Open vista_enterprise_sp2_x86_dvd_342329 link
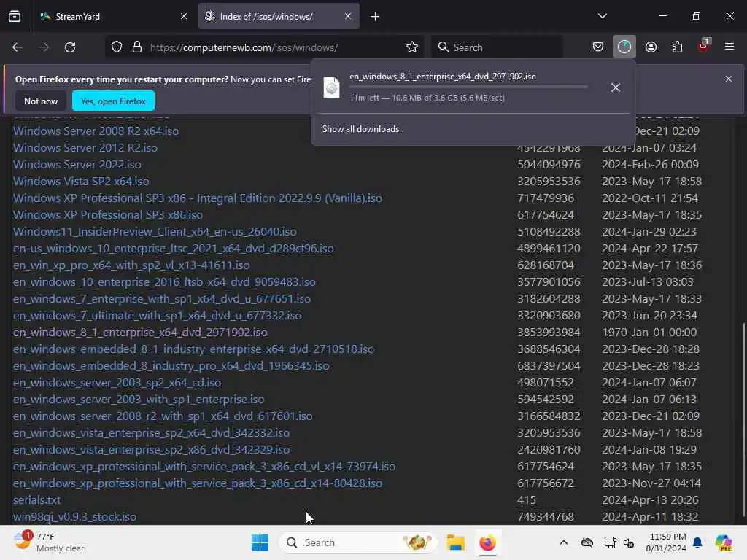 [152, 449]
